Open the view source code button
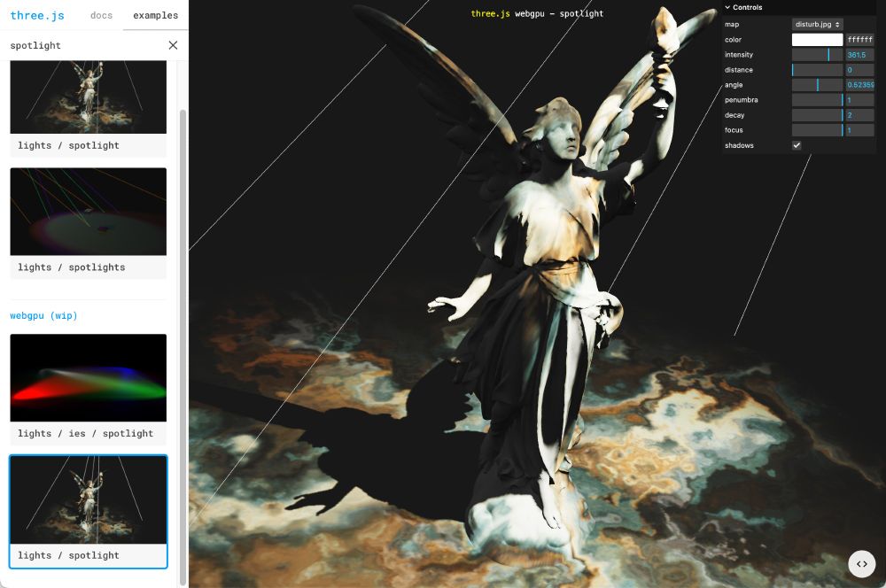This screenshot has width=886, height=588. (861, 564)
